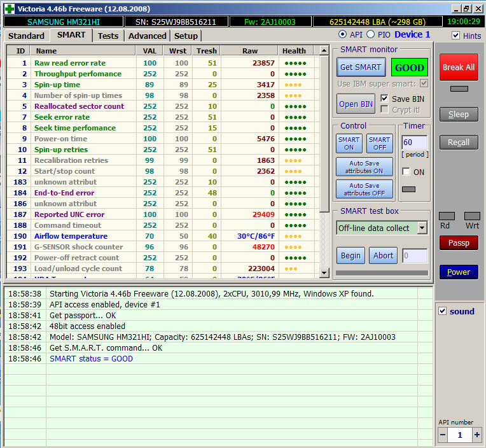The height and width of the screenshot is (448, 486).
Task: Click the Get passport... OK log line
Action: [83, 315]
